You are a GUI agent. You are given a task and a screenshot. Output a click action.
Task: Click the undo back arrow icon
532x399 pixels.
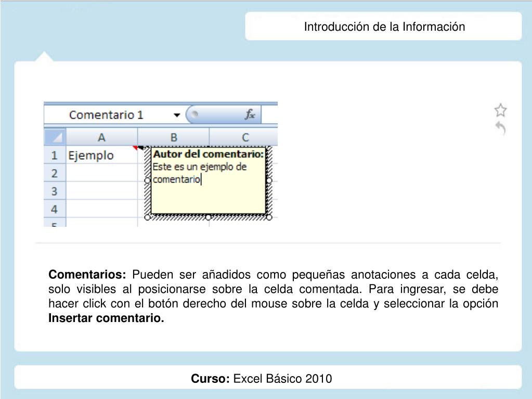pyautogui.click(x=501, y=128)
